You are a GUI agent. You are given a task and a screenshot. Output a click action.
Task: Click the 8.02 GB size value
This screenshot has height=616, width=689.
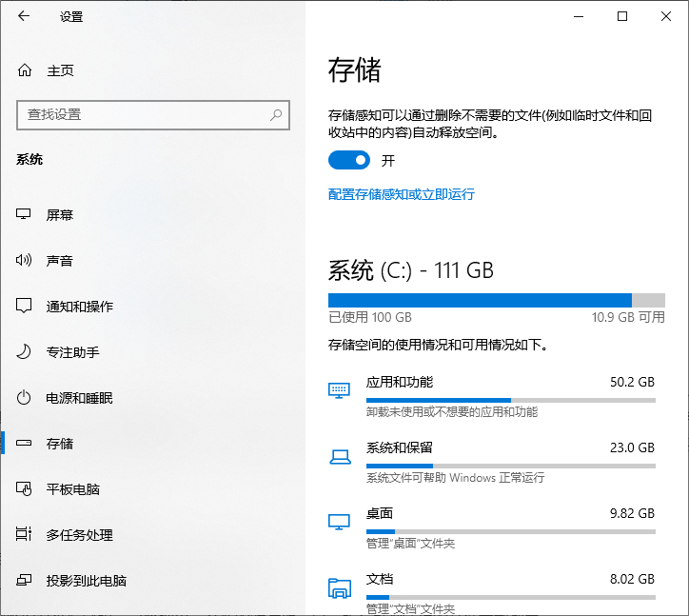tap(632, 579)
